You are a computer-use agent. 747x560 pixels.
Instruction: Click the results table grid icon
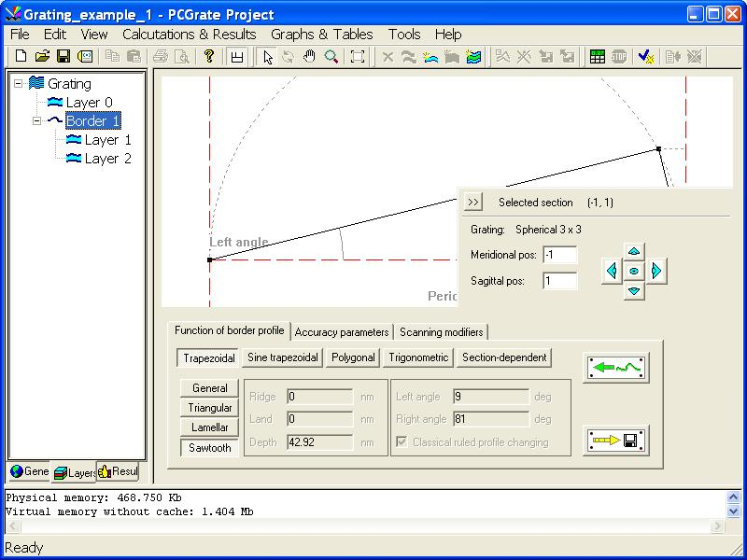tap(598, 57)
